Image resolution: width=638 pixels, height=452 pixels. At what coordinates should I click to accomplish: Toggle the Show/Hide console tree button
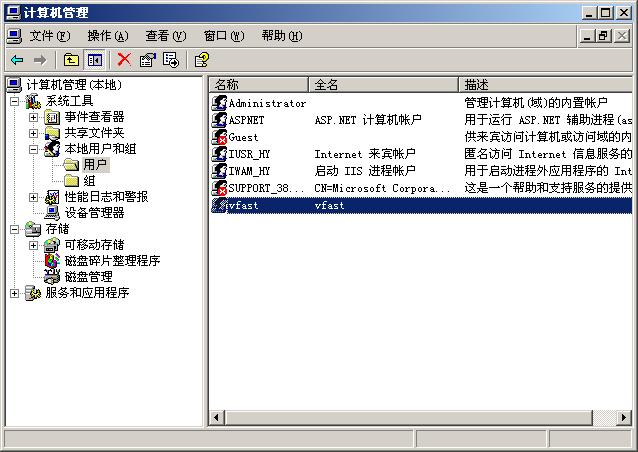pos(94,60)
